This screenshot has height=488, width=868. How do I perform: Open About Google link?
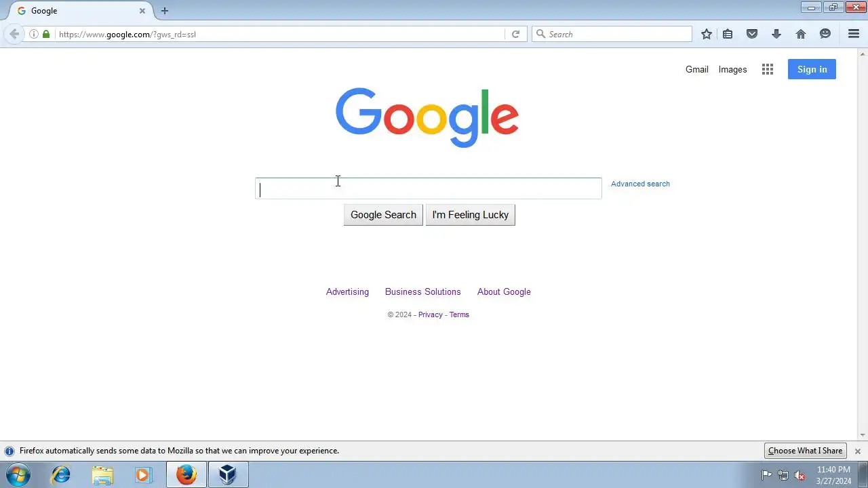(504, 291)
